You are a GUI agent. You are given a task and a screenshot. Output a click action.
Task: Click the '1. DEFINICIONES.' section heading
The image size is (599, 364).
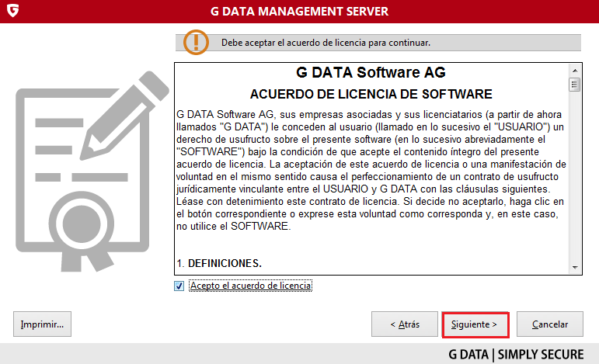pos(219,264)
